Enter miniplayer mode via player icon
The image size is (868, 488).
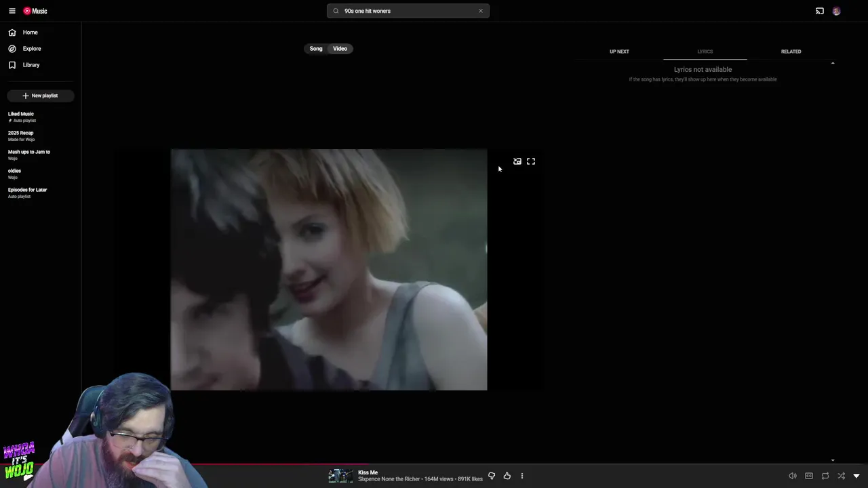pyautogui.click(x=517, y=161)
